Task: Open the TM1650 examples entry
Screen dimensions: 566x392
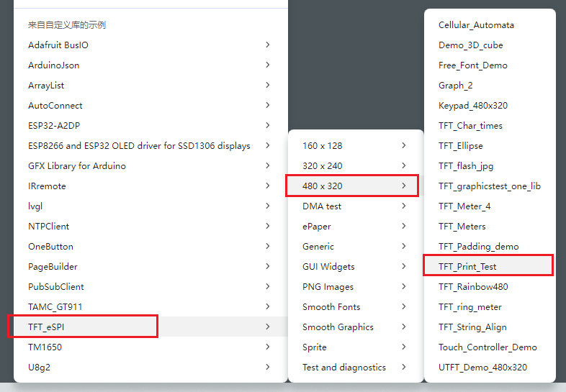Action: pos(151,347)
